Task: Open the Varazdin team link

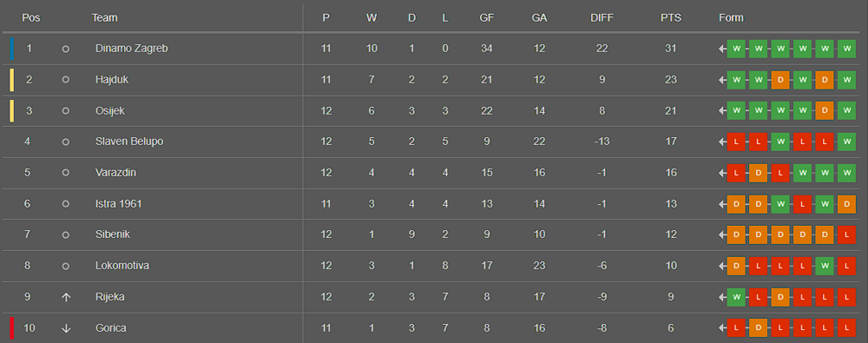Action: click(115, 173)
